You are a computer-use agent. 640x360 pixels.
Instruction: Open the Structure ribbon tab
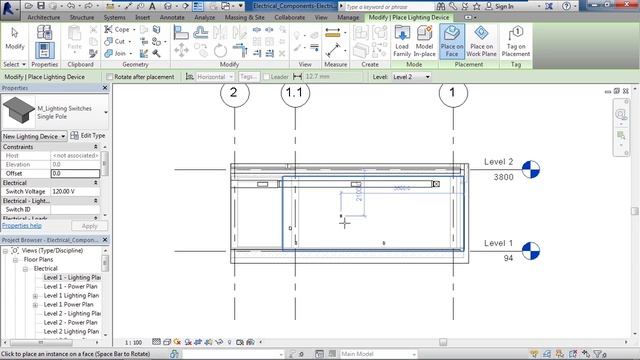click(x=82, y=18)
